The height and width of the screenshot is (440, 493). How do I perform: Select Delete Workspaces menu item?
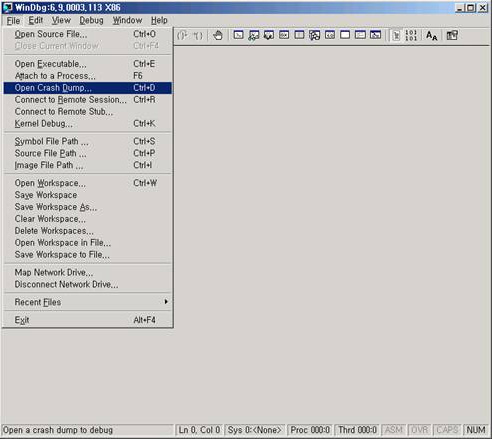[x=88, y=231]
